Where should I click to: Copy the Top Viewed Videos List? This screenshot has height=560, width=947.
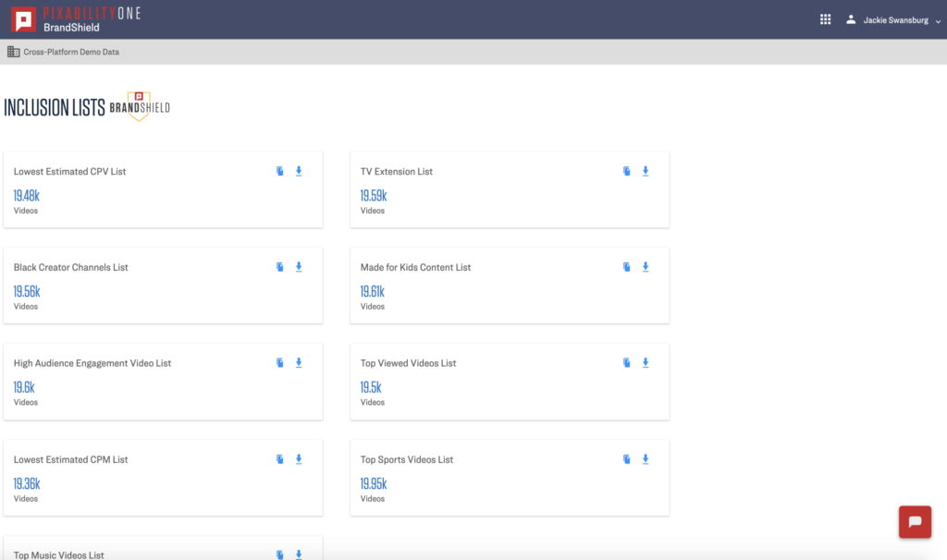[x=627, y=363]
